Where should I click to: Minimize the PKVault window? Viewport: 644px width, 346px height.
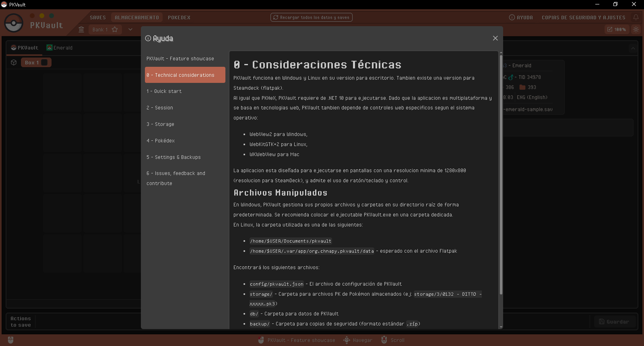coord(597,4)
